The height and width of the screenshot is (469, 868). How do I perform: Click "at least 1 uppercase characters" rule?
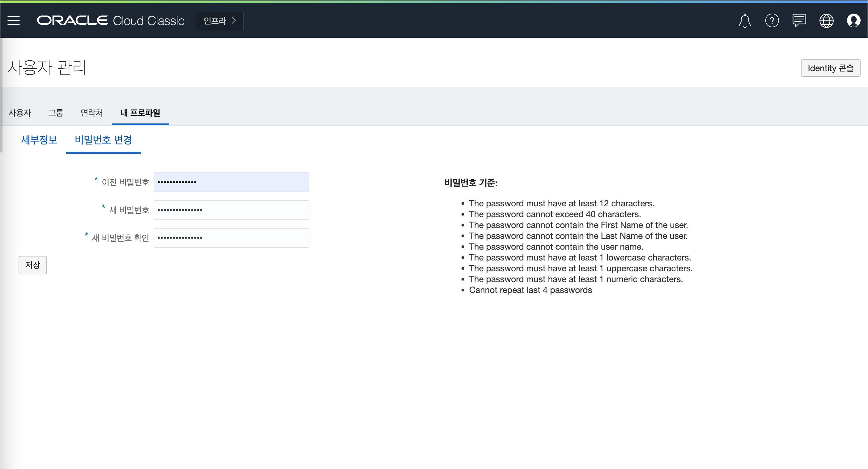(x=581, y=269)
